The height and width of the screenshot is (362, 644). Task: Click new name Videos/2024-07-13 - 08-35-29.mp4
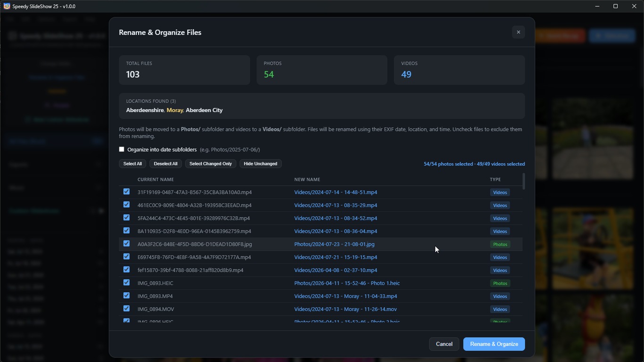click(336, 206)
